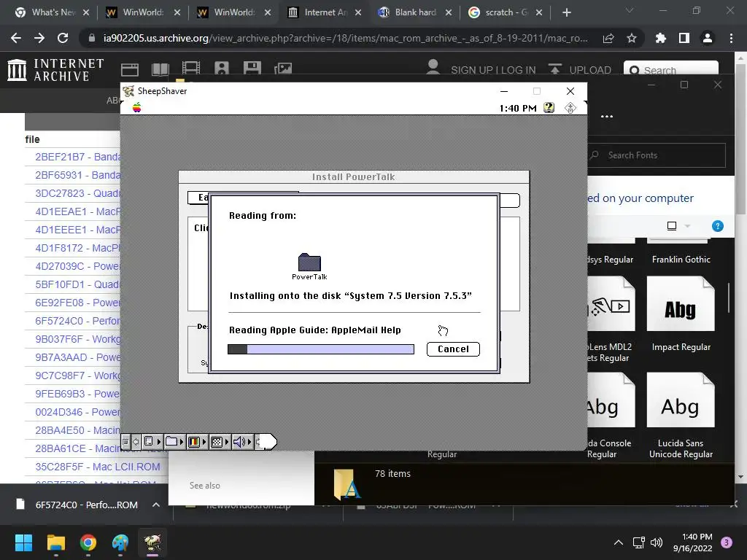Image resolution: width=747 pixels, height=560 pixels.
Task: Show hidden system tray icons
Action: coord(619,542)
